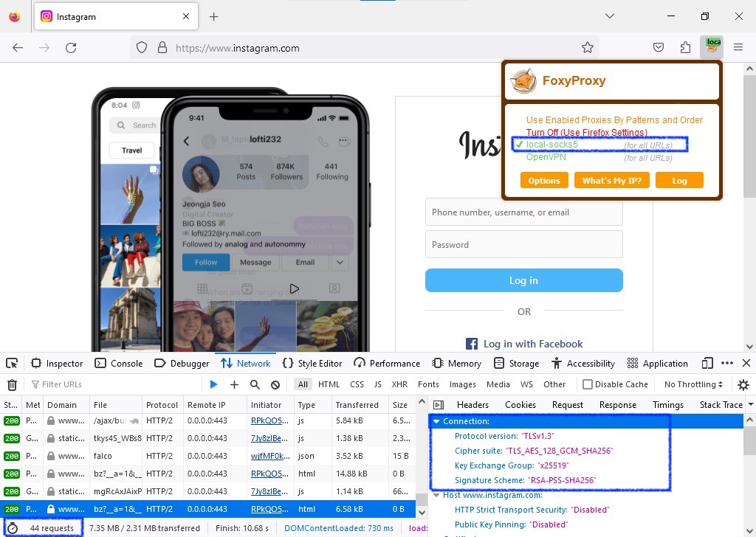The width and height of the screenshot is (756, 537).
Task: Open the Response details tab
Action: pyautogui.click(x=618, y=405)
